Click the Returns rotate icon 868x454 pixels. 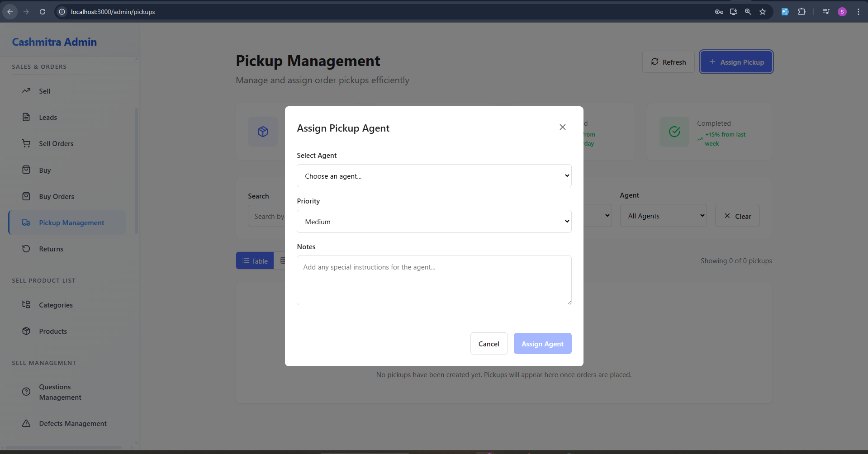pyautogui.click(x=26, y=249)
